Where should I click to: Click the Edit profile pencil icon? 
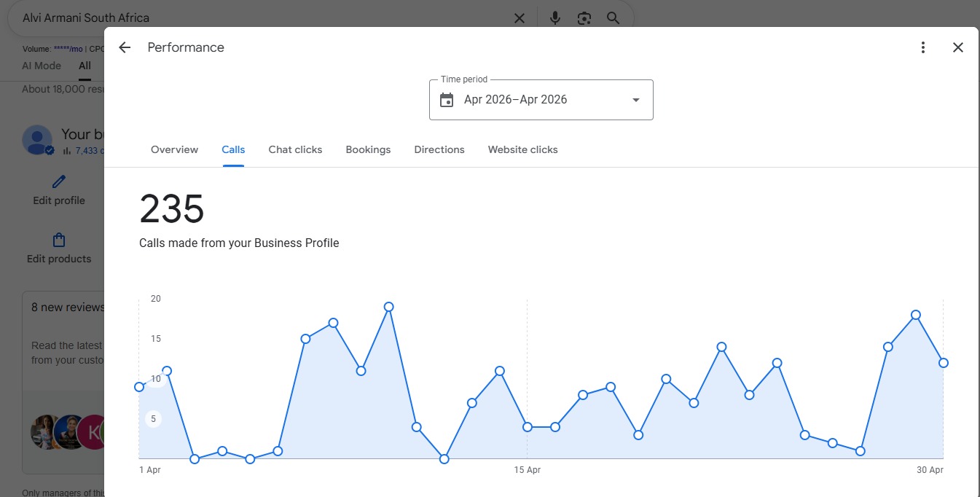point(59,181)
